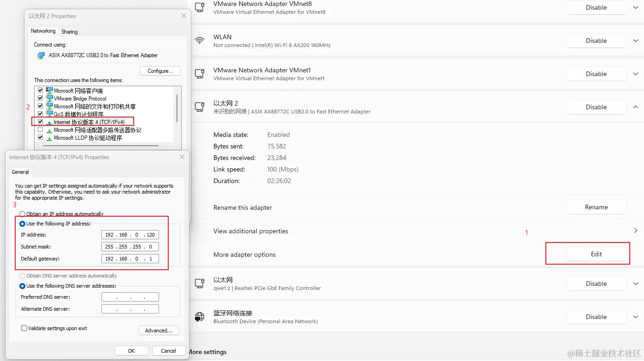
Task: Select the General tab in IPv4 Properties
Action: pyautogui.click(x=20, y=172)
